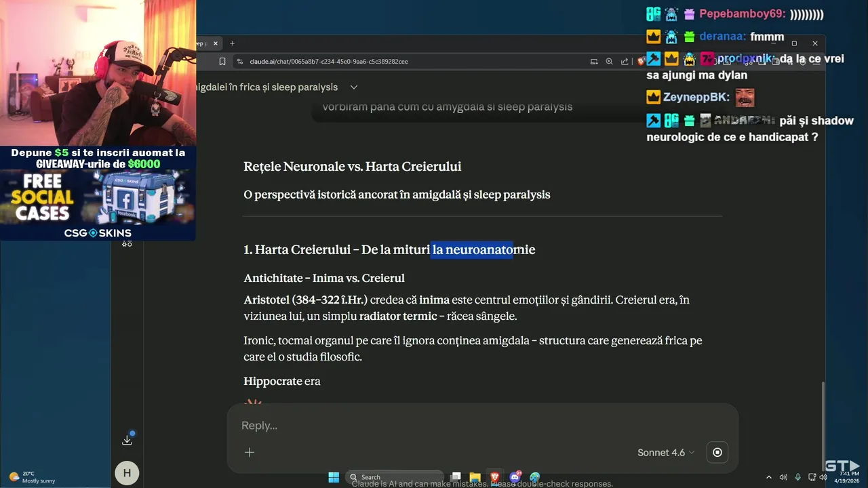Open the Brave shields lion icon
The image size is (868, 488).
(640, 62)
